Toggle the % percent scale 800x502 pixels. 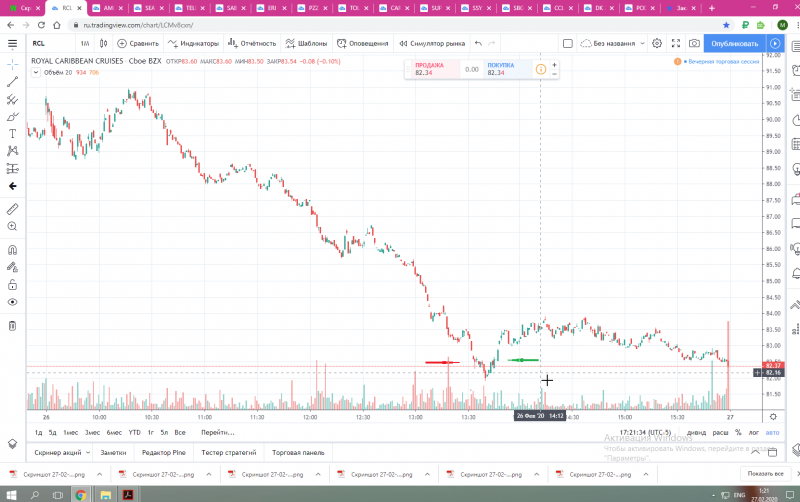click(x=738, y=433)
